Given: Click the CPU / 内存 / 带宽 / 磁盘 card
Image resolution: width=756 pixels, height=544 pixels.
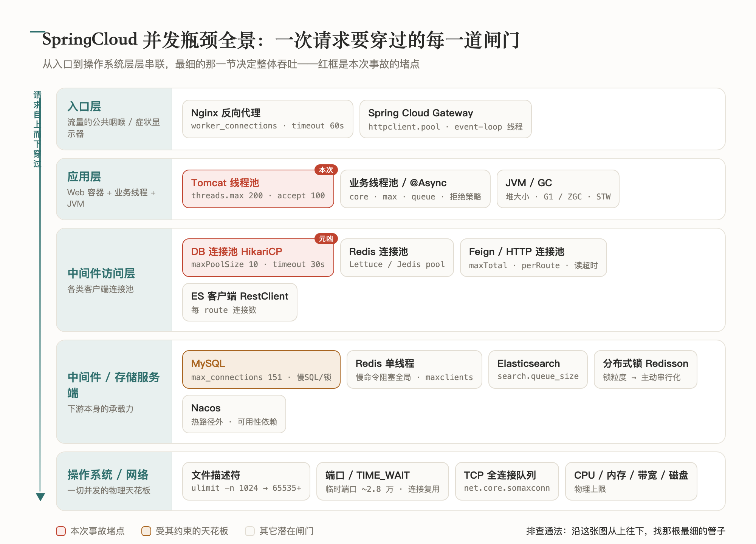Looking at the screenshot, I should (x=631, y=481).
